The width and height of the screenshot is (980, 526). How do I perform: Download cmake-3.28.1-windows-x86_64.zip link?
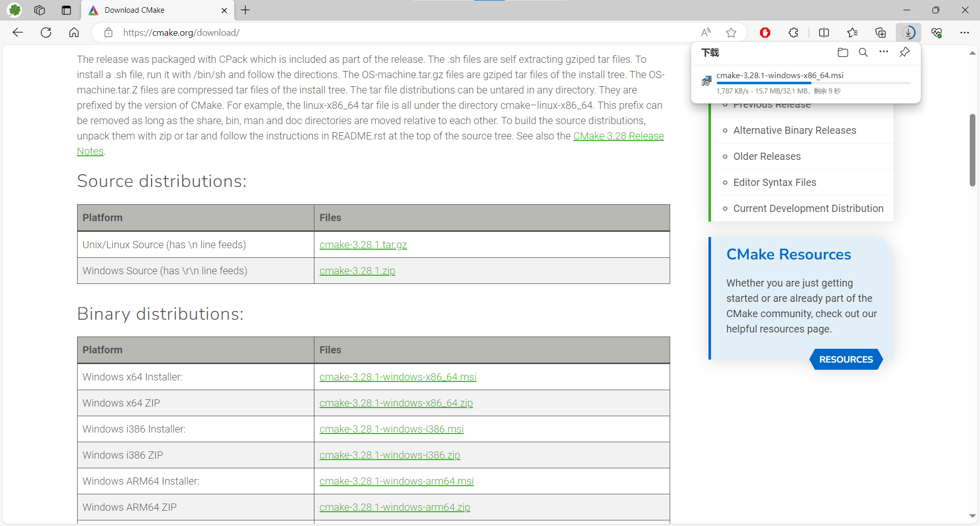tap(396, 403)
